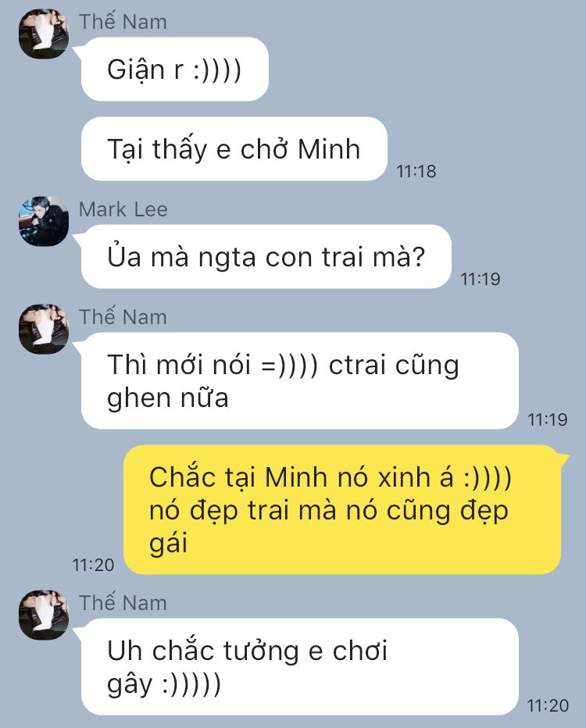
Task: Tap Thế Nam's avatar beside "Thì mới nói" message
Action: coord(44,329)
